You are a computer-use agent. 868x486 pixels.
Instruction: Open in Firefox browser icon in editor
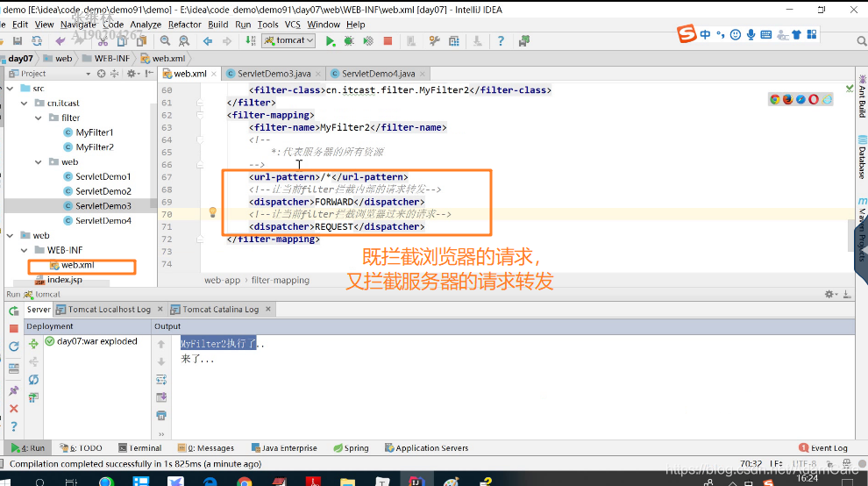(787, 99)
